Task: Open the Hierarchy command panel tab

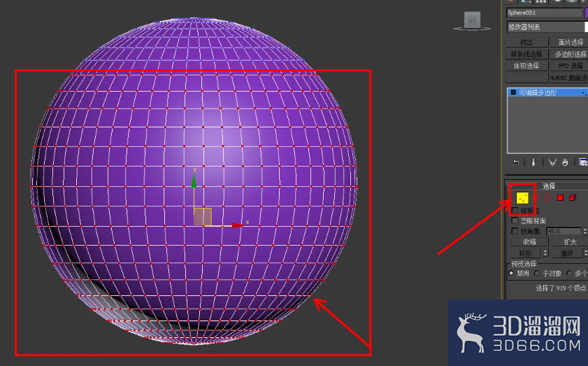Action: coord(540,1)
